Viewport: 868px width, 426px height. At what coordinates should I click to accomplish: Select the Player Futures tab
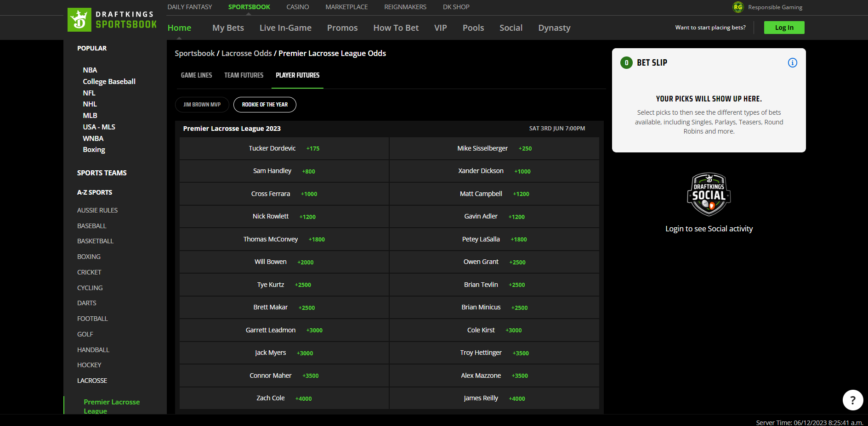point(298,75)
